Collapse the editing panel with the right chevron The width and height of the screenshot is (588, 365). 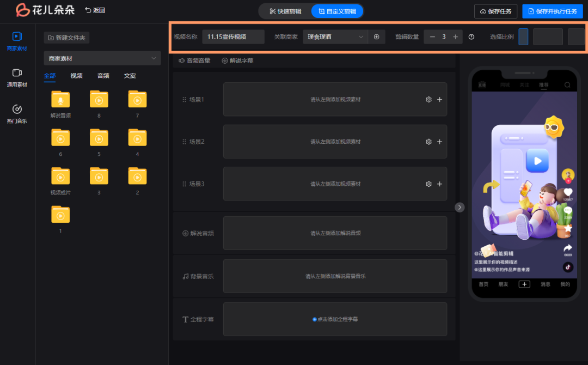click(x=460, y=207)
